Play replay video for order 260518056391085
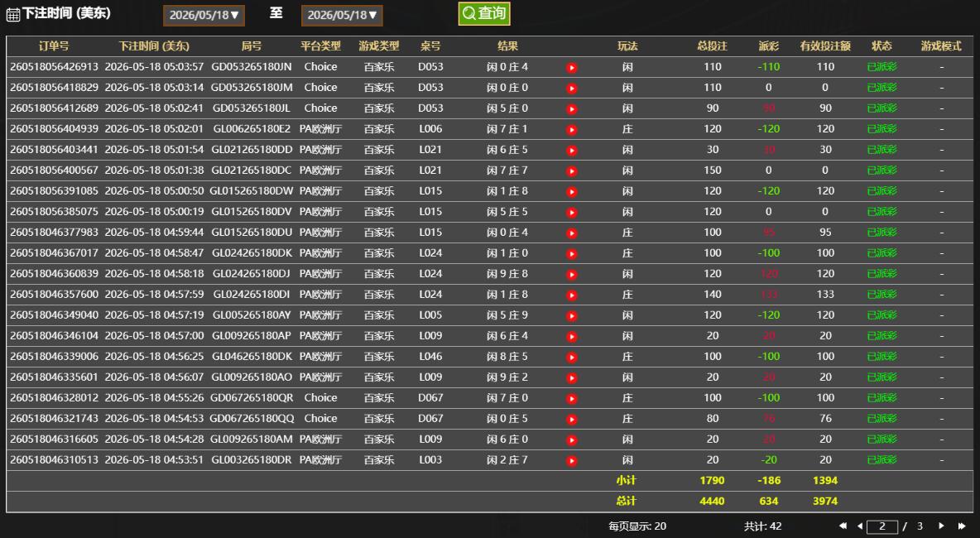This screenshot has width=980, height=538. pos(571,191)
